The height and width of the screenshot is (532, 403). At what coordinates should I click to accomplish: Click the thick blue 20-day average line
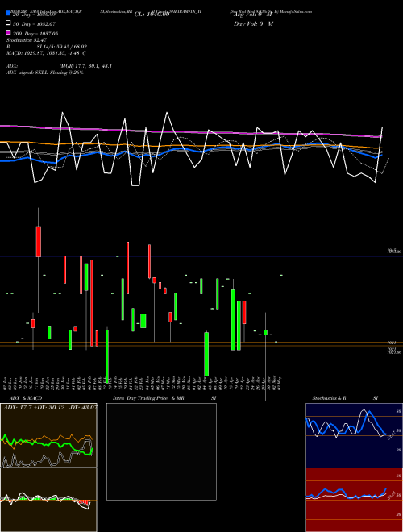[x=190, y=149]
